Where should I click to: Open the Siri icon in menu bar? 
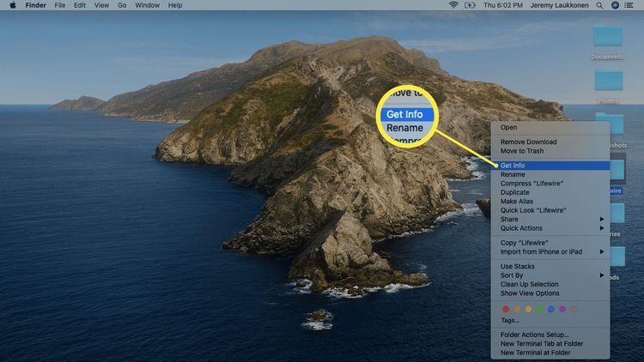coord(615,5)
